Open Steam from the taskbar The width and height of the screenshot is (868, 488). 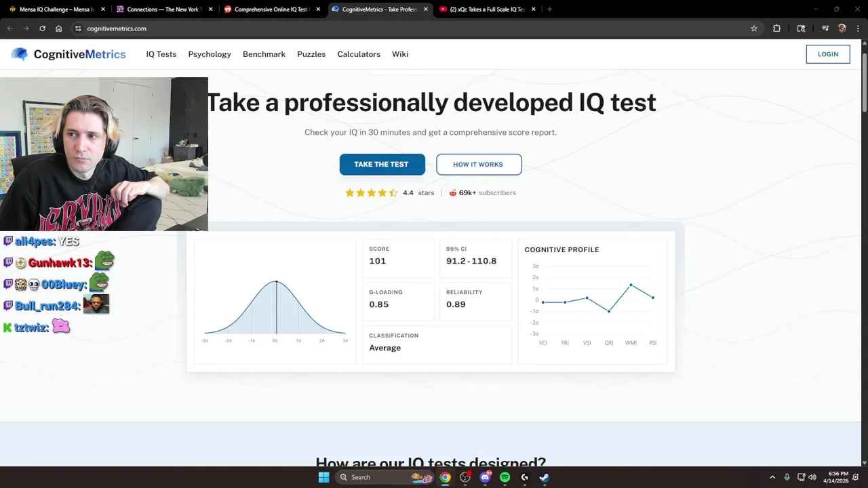tap(545, 477)
